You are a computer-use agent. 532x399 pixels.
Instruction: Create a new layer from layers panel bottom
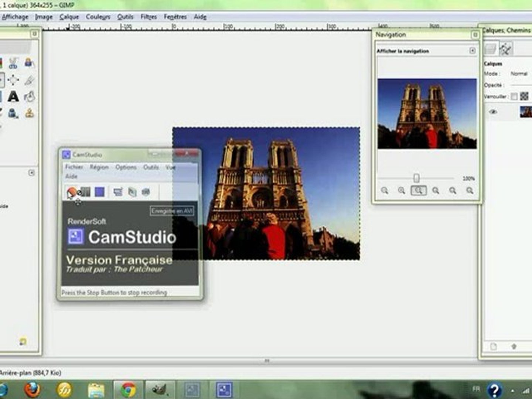click(x=494, y=347)
